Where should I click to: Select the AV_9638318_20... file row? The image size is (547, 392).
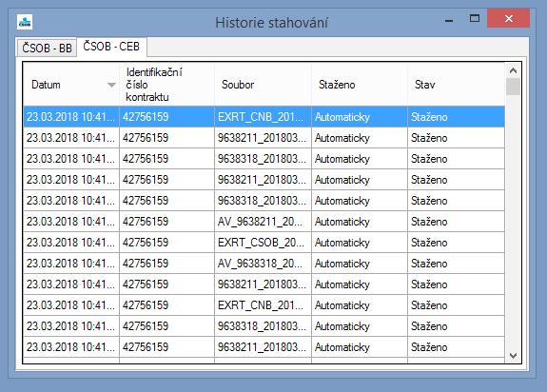(x=264, y=263)
